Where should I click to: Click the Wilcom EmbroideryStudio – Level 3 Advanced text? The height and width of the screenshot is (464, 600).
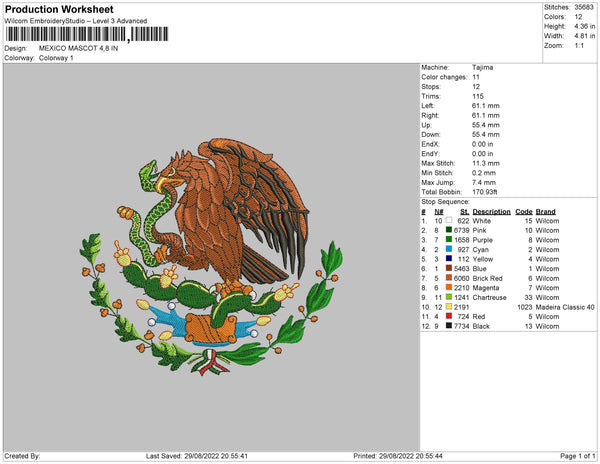pyautogui.click(x=76, y=21)
